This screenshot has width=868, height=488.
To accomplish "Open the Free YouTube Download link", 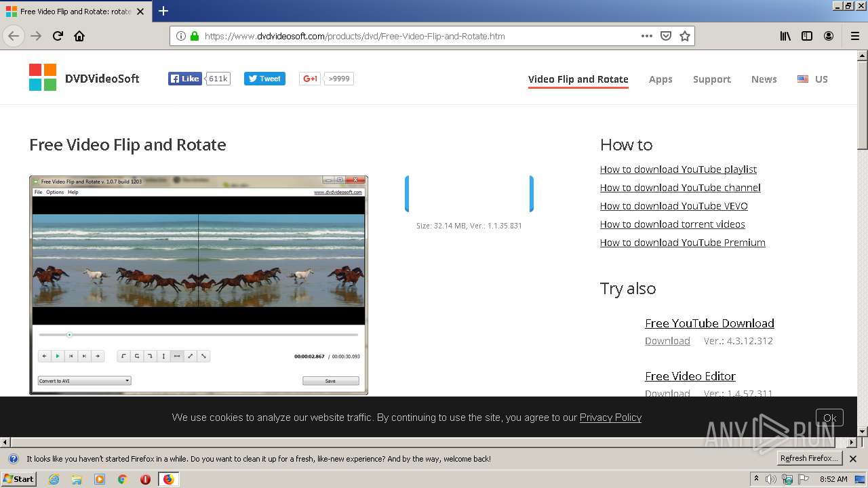I will pos(709,323).
